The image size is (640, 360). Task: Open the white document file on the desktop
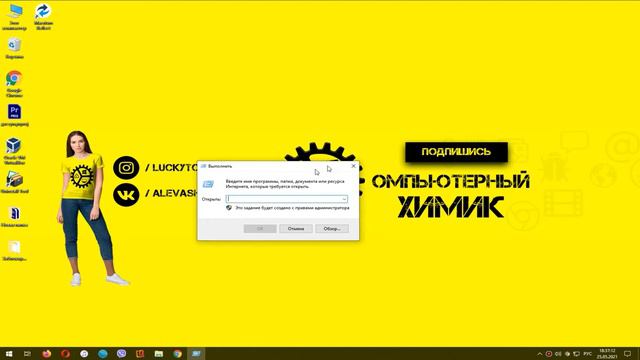[14, 250]
